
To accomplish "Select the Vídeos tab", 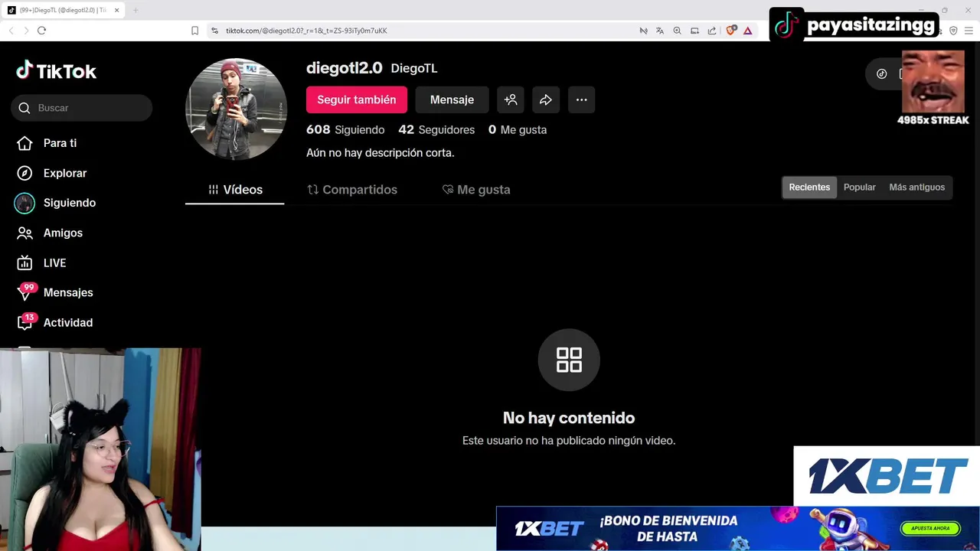I will 235,190.
